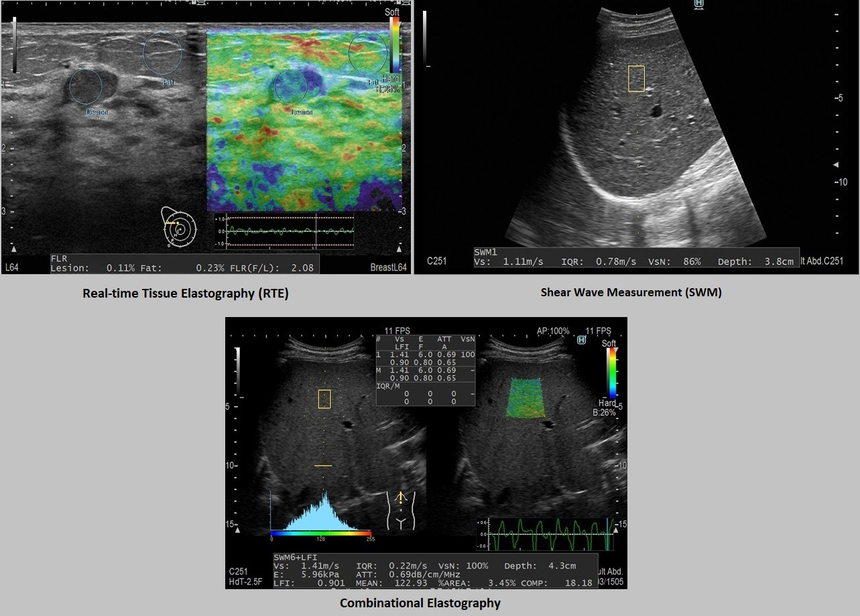Screen dimensions: 860x616
Task: Select the Lesion ROI circle on grayscale breast image
Action: (86, 86)
